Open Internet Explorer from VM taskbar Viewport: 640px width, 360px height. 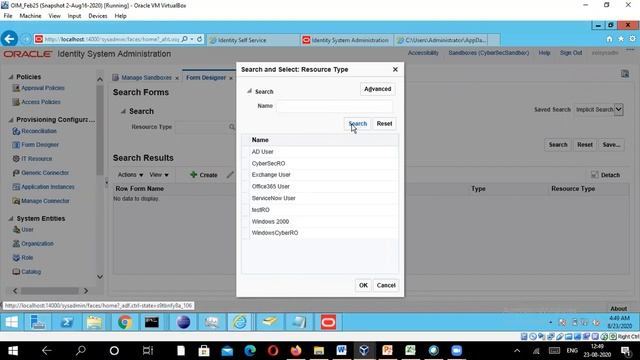240,322
